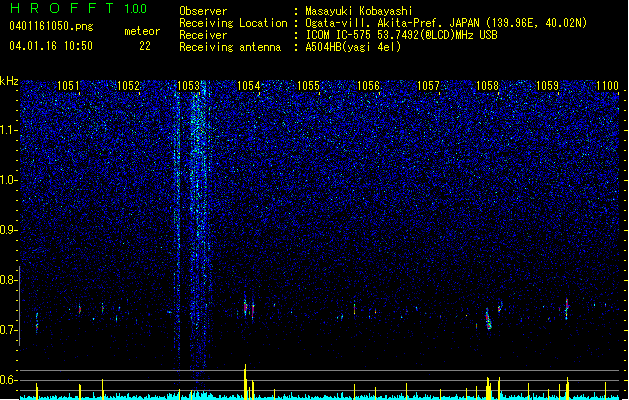Select the file name 0401161050.png
Screen dimensions: 629x400
51,26
